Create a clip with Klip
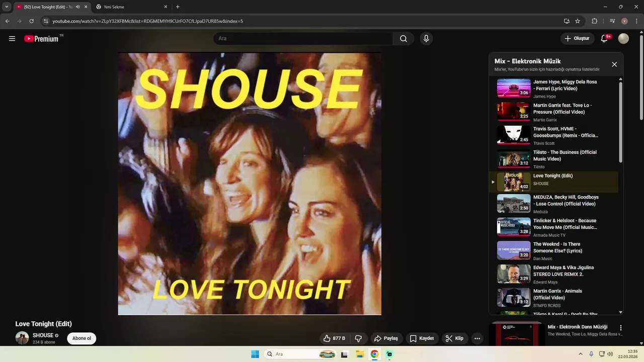Image resolution: width=644 pixels, height=362 pixels. pos(454,338)
